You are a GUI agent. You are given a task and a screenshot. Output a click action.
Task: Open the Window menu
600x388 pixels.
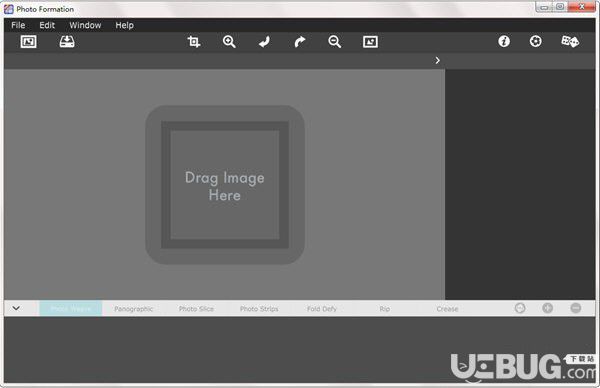point(85,25)
